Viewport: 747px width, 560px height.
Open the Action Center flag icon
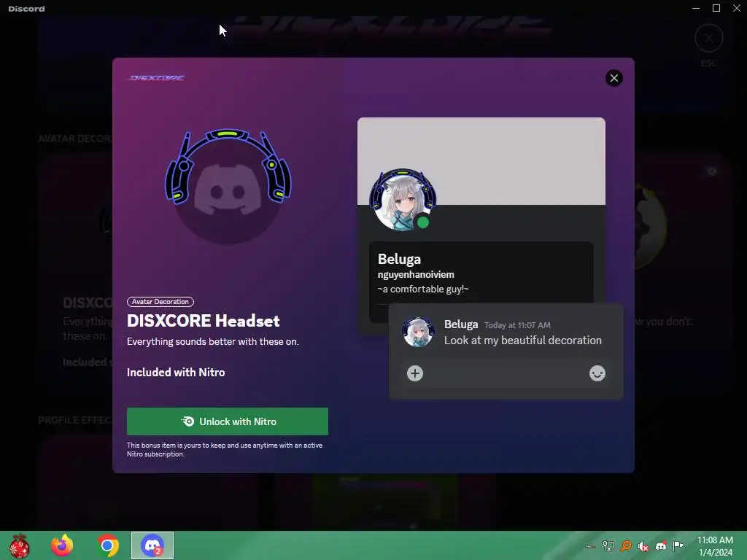(678, 545)
